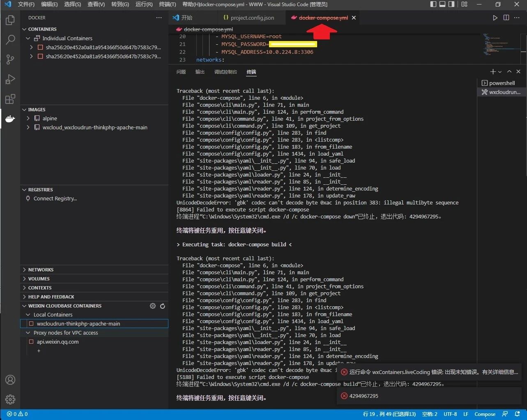Open the Search view in activity bar
The image size is (527, 420).
pyautogui.click(x=10, y=39)
